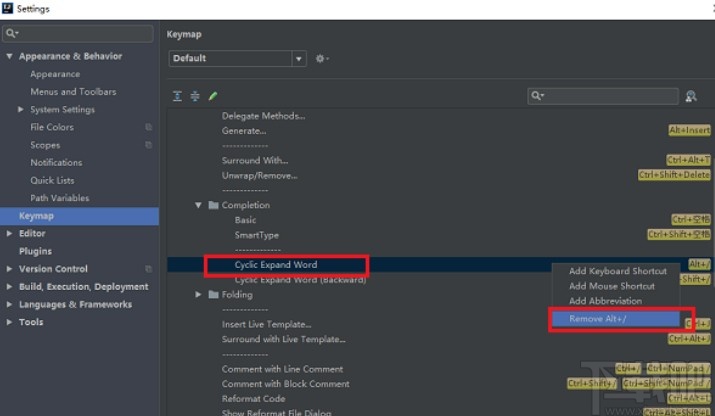Collapse the Appearance & Behavior section
Image resolution: width=715 pixels, height=416 pixels.
9,56
